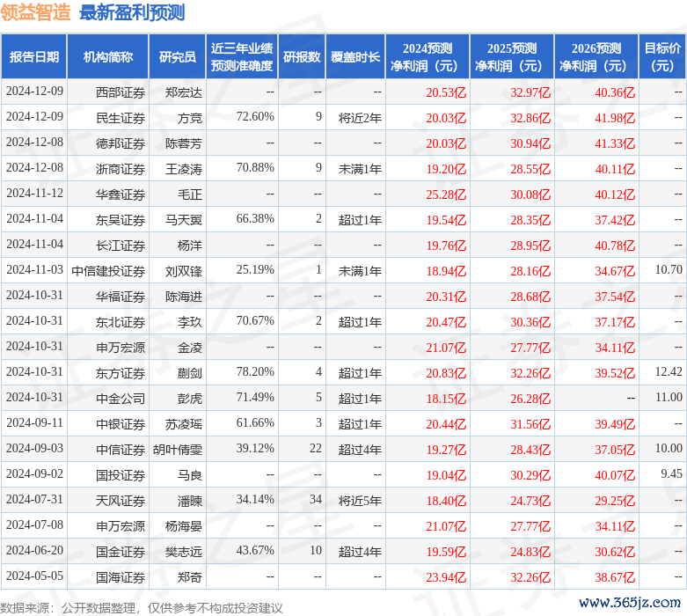Click the data source disclaimer text
This screenshot has width=687, height=616.
[x=141, y=608]
